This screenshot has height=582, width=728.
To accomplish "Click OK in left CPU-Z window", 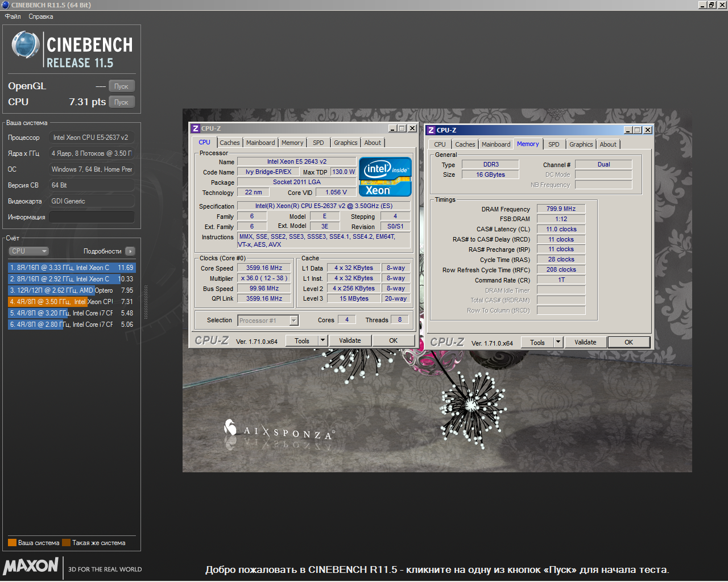I will [394, 341].
